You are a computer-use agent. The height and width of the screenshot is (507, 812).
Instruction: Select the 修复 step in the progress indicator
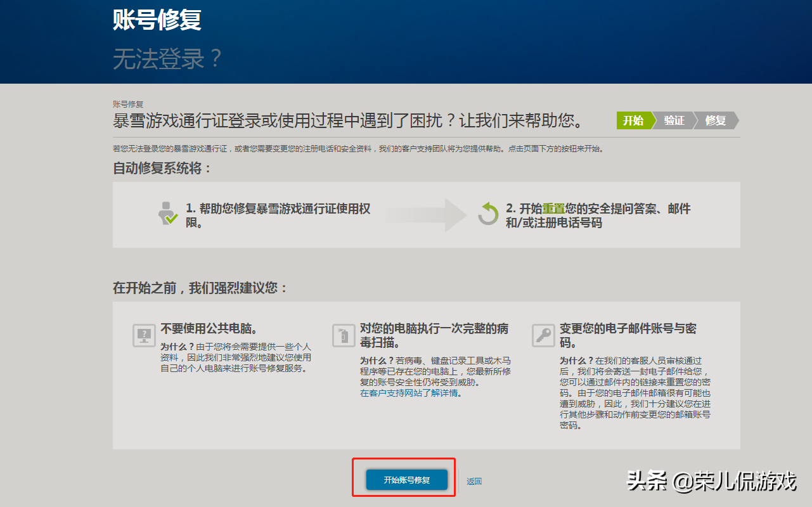pyautogui.click(x=716, y=120)
